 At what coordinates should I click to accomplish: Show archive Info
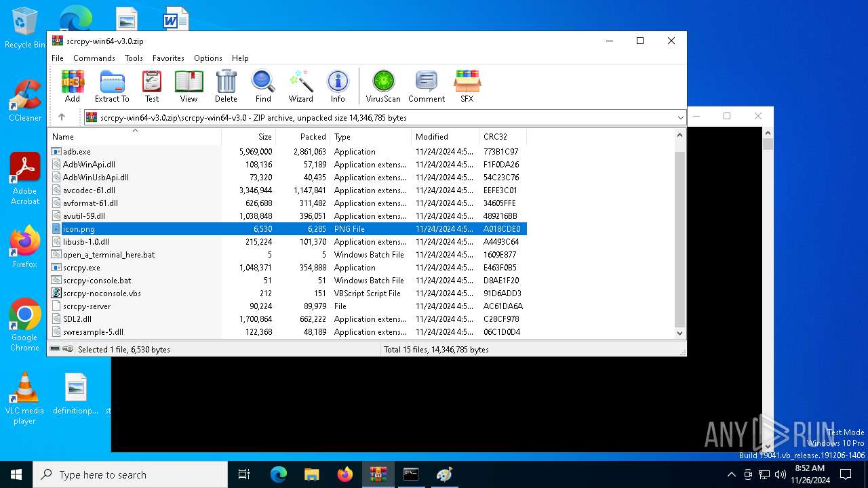338,86
